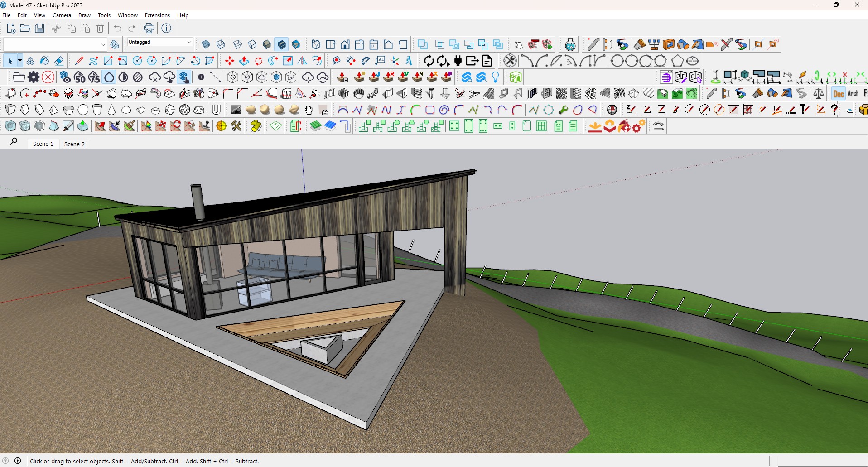Open the View menu
The image size is (868, 467).
coord(39,15)
